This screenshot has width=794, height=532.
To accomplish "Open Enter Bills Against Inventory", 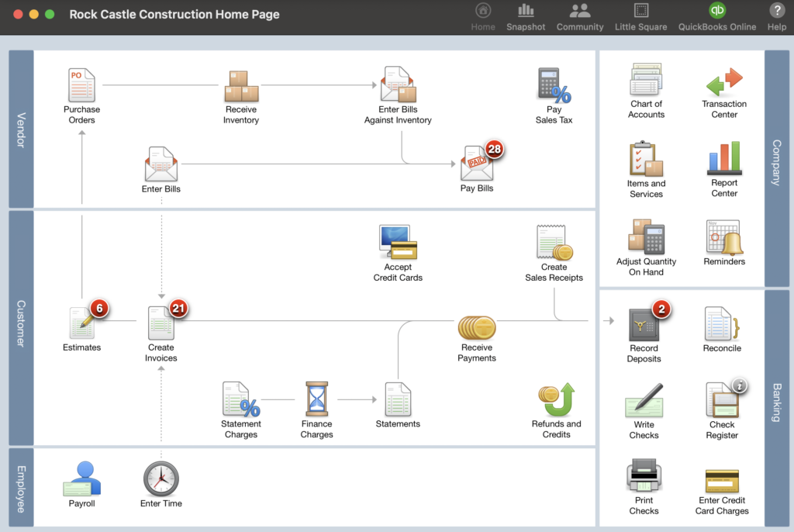I will [x=398, y=85].
